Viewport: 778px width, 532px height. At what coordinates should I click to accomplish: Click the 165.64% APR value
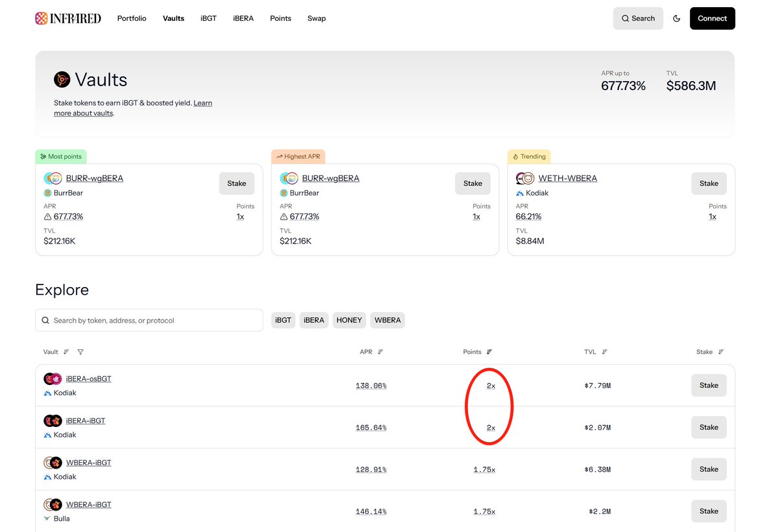click(371, 428)
